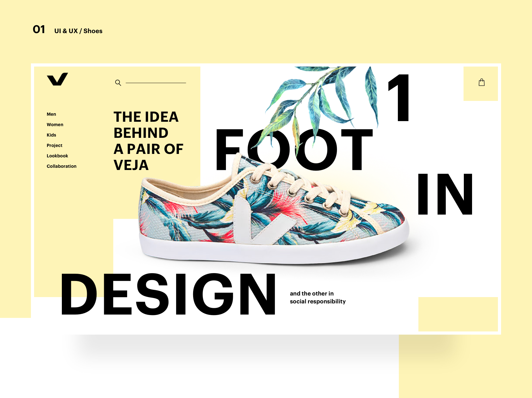This screenshot has width=532, height=398.
Task: Click the big FOOT headline text
Action: [294, 149]
